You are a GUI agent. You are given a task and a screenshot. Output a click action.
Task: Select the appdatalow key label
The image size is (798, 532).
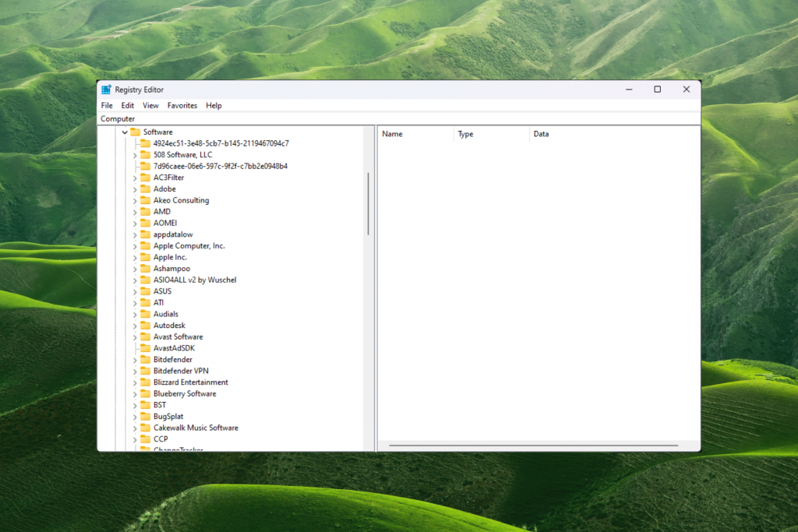pyautogui.click(x=173, y=234)
